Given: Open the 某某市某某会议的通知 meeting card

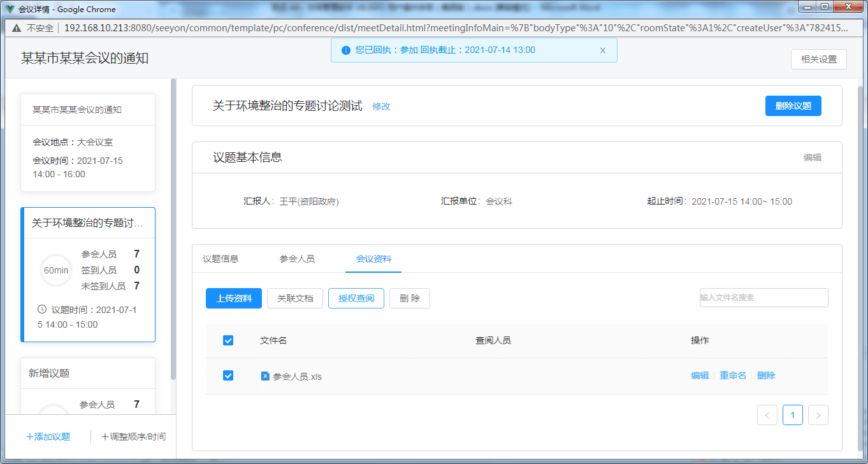Looking at the screenshot, I should pyautogui.click(x=88, y=143).
